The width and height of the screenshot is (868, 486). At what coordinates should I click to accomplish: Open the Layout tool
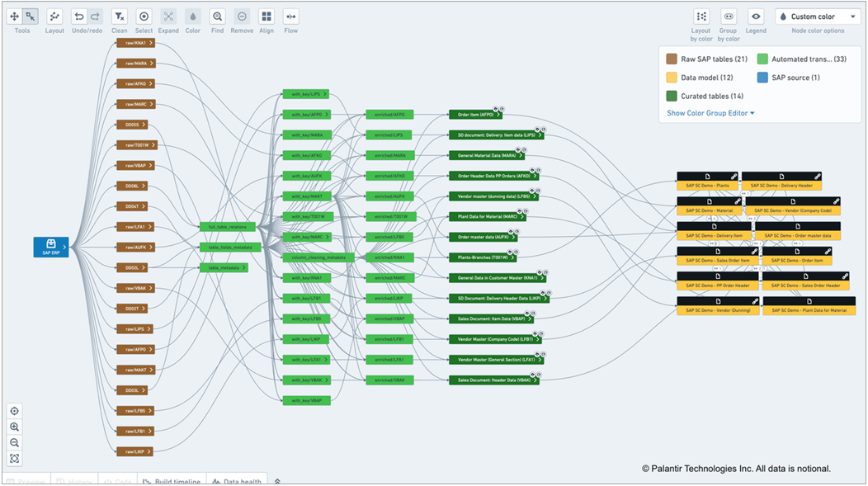pyautogui.click(x=54, y=17)
